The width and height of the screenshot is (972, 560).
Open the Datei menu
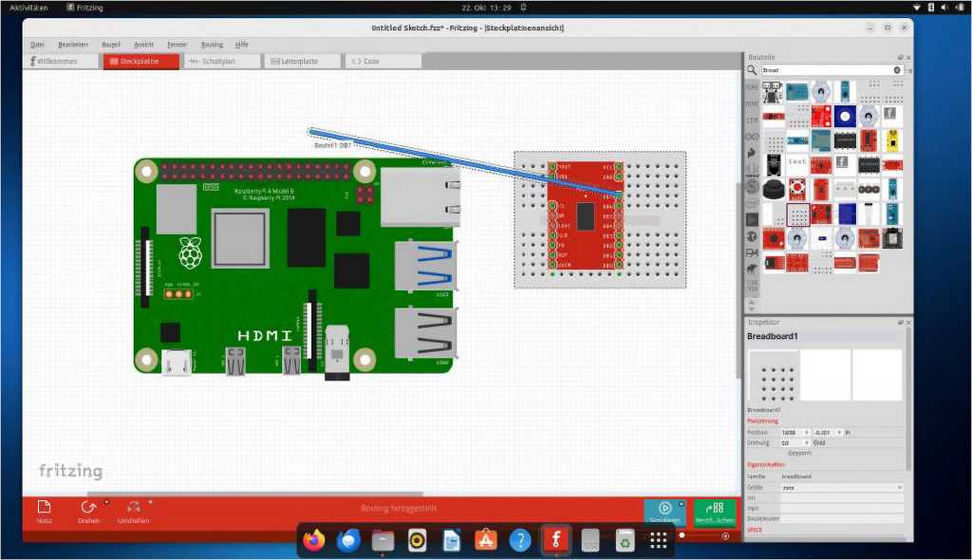point(38,45)
